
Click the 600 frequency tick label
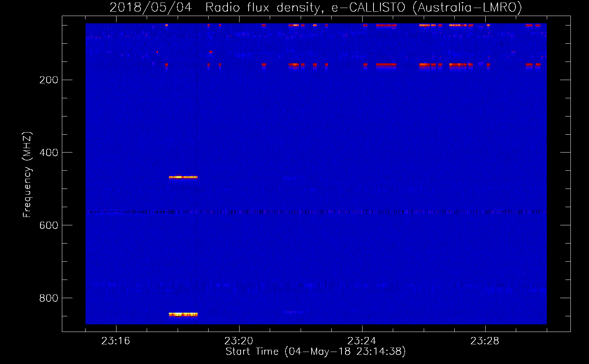pos(49,225)
